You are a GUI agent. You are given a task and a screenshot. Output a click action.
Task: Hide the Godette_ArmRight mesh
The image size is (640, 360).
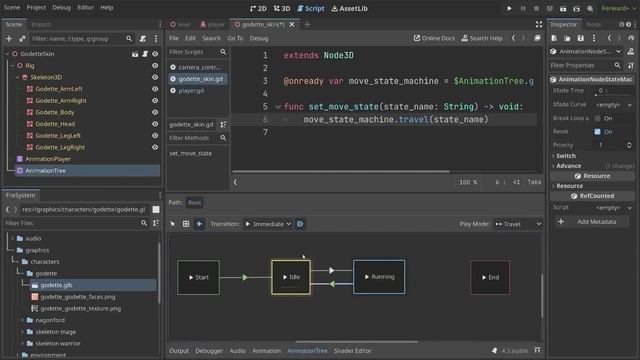[x=155, y=100]
